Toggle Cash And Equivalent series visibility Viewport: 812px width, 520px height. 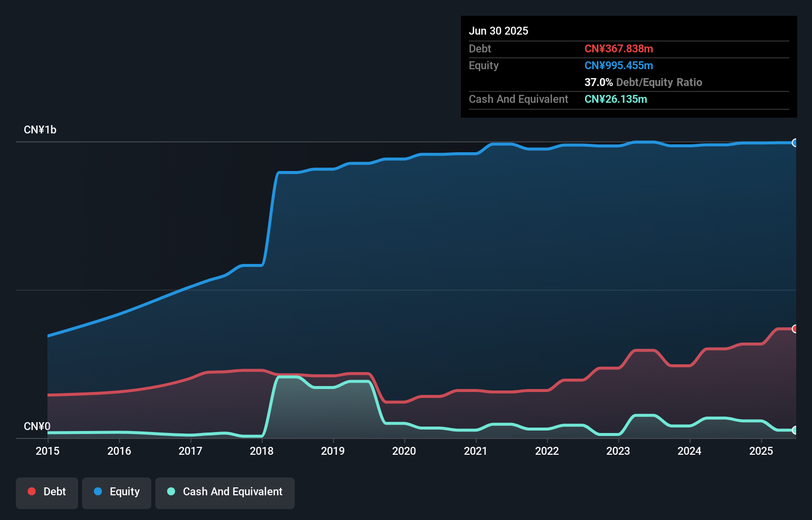point(225,492)
